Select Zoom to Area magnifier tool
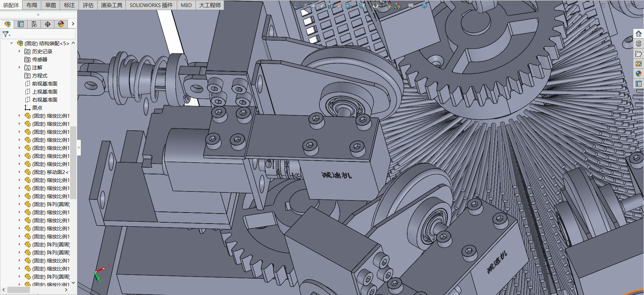The width and height of the screenshot is (644, 295). click(314, 6)
